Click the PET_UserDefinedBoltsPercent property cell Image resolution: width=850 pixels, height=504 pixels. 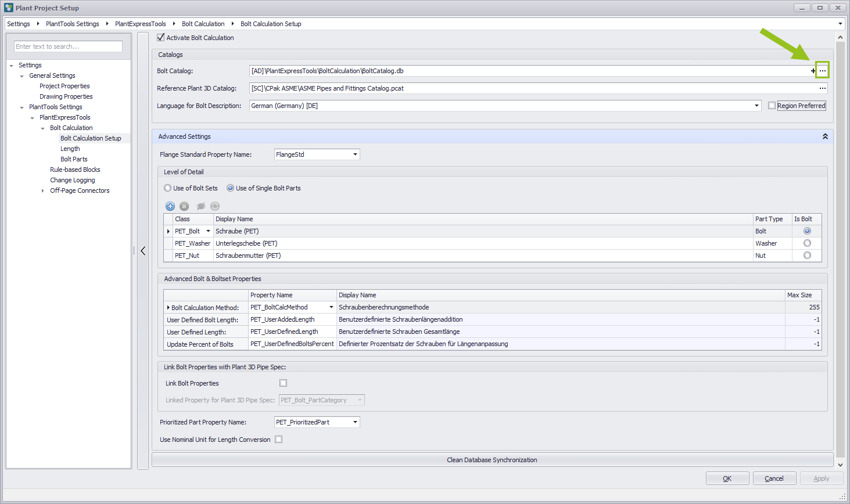click(292, 344)
